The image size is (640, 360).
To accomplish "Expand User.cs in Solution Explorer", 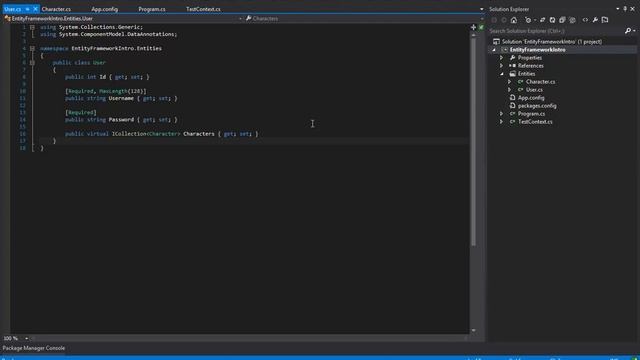I will (509, 90).
